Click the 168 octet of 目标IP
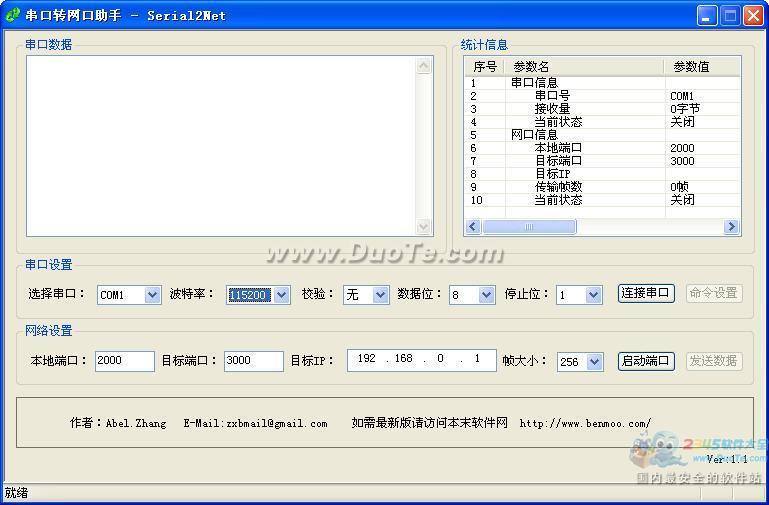769x505 pixels. click(x=404, y=358)
